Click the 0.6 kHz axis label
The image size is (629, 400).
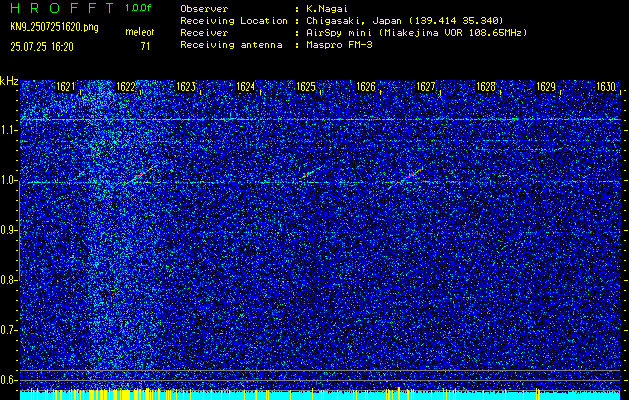point(8,380)
